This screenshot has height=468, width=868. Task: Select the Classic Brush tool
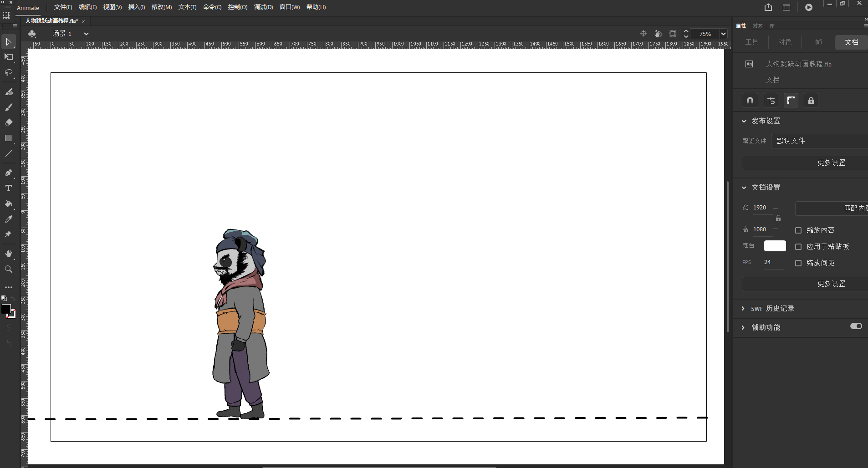coord(8,107)
